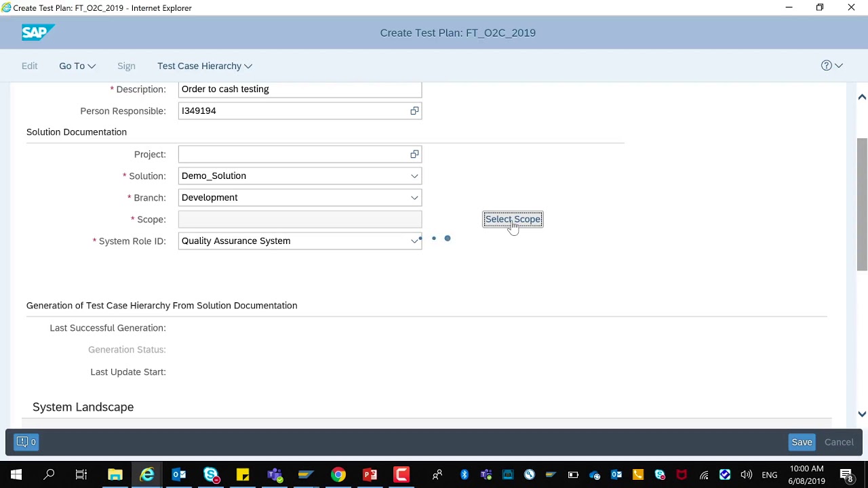Click the Generation Status label
The width and height of the screenshot is (868, 488).
click(x=127, y=349)
